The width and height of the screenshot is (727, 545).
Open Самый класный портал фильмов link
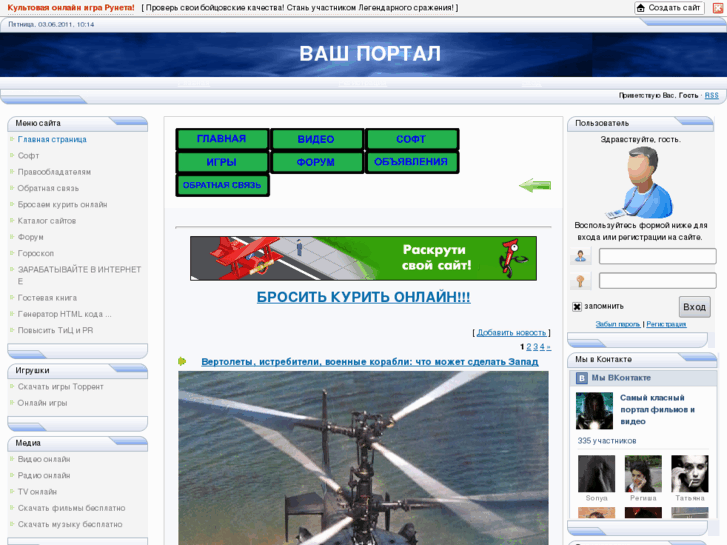coord(657,410)
